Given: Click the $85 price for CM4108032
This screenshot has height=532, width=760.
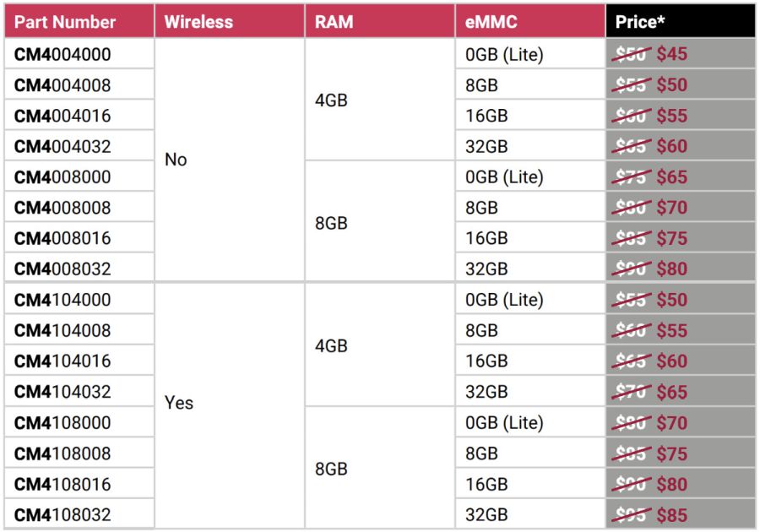Looking at the screenshot, I should click(x=672, y=515).
